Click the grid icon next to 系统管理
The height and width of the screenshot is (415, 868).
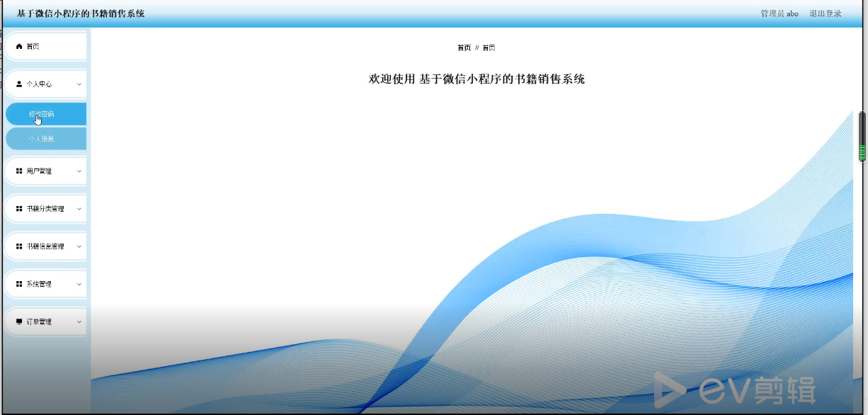pyautogui.click(x=19, y=284)
